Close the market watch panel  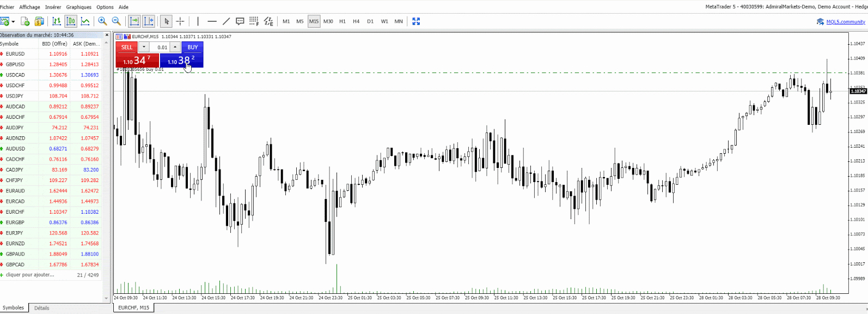(107, 35)
